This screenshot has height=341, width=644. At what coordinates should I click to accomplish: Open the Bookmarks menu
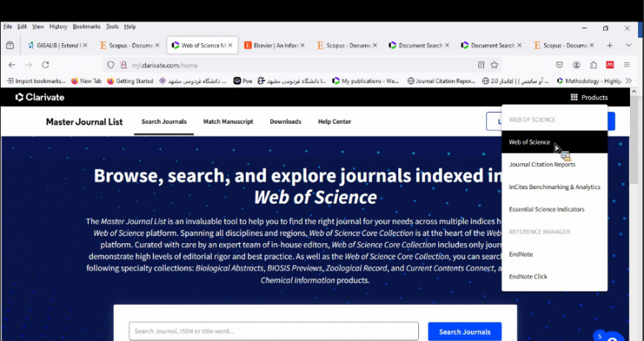87,27
